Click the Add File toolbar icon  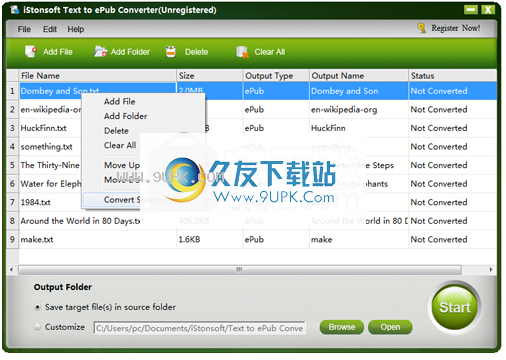point(31,51)
